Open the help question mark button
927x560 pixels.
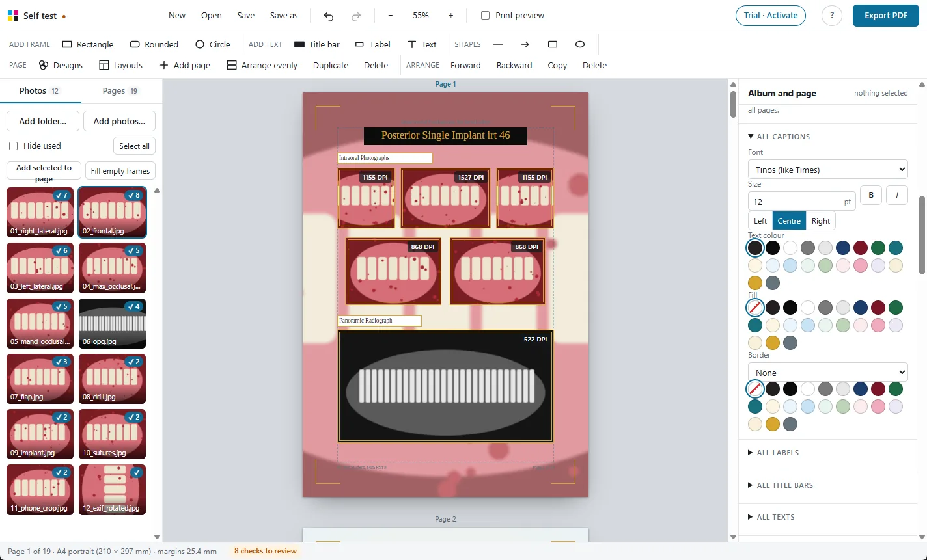[832, 16]
